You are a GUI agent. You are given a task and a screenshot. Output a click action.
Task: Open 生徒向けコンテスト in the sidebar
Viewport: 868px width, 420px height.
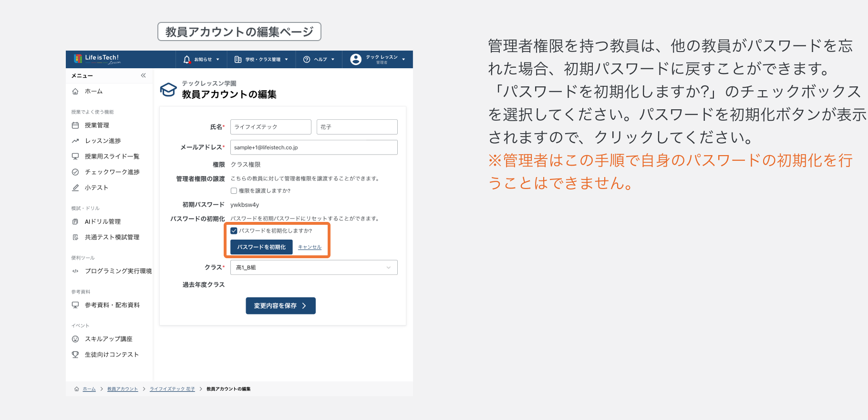click(112, 355)
